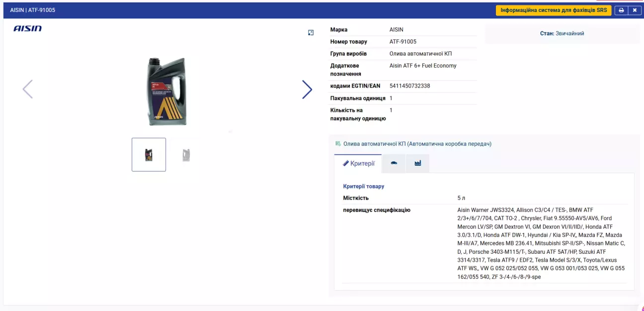Image resolution: width=644 pixels, height=311 pixels.
Task: Click the icon beside Олива автоматичної КП
Action: pos(338,144)
